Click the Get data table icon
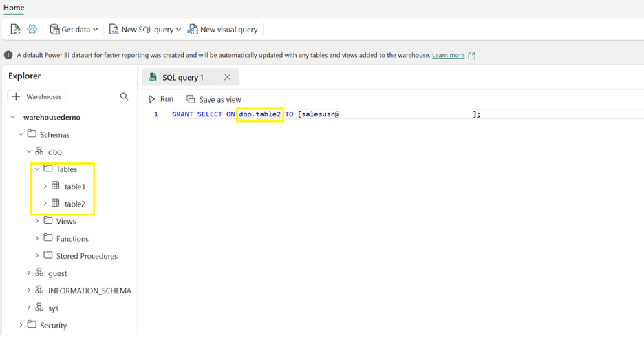Viewport: 644px width, 347px height. 54,29
